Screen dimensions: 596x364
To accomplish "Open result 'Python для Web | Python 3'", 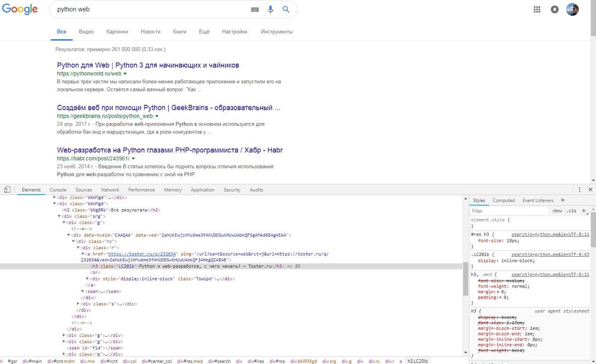I will click(148, 65).
